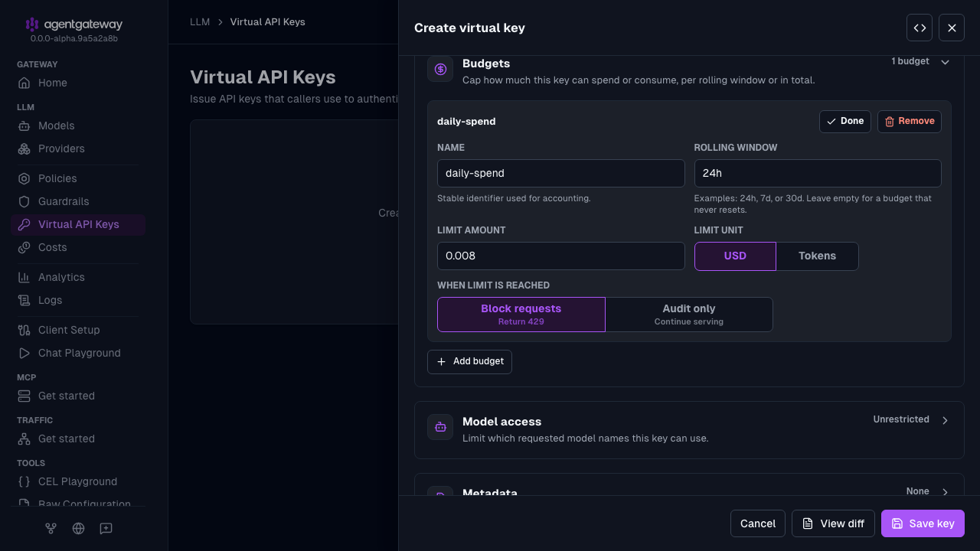Click the Model access robot icon

[x=440, y=427]
